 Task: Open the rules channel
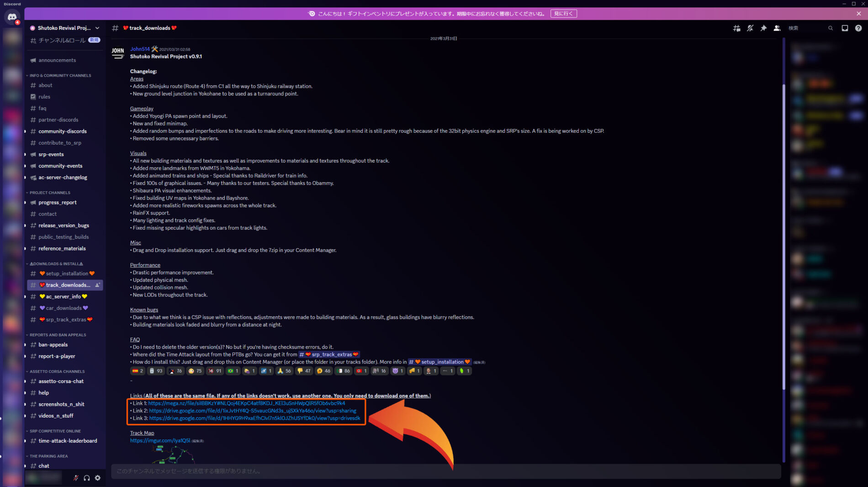coord(65,97)
